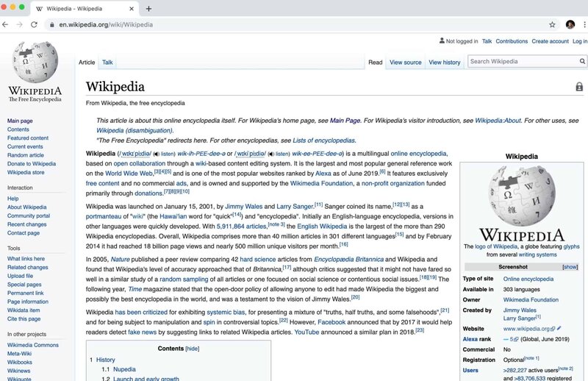
Task: Open the View source tab
Action: [406, 63]
